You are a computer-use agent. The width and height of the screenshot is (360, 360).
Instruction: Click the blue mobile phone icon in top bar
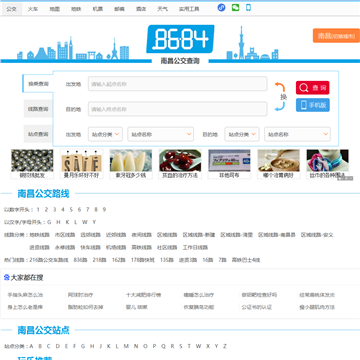click(248, 7)
